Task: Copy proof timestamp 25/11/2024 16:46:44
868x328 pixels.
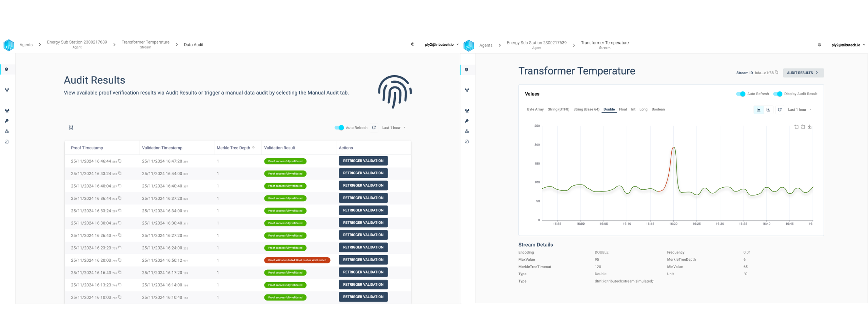Action: (x=120, y=161)
